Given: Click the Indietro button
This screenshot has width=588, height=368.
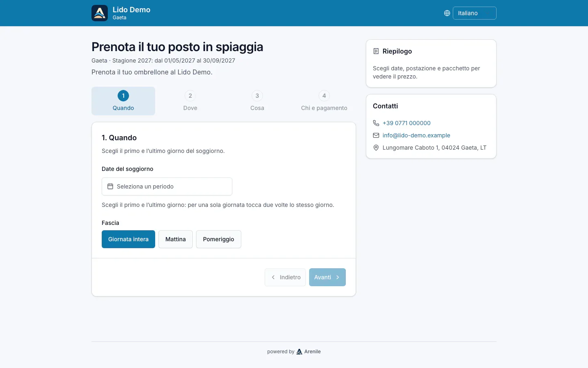Looking at the screenshot, I should click(x=285, y=277).
